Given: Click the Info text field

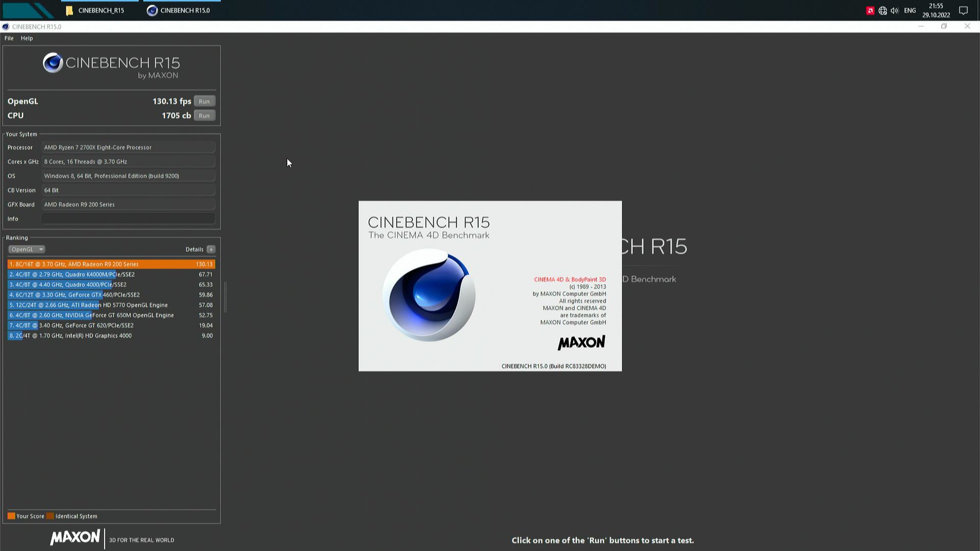Looking at the screenshot, I should (128, 219).
